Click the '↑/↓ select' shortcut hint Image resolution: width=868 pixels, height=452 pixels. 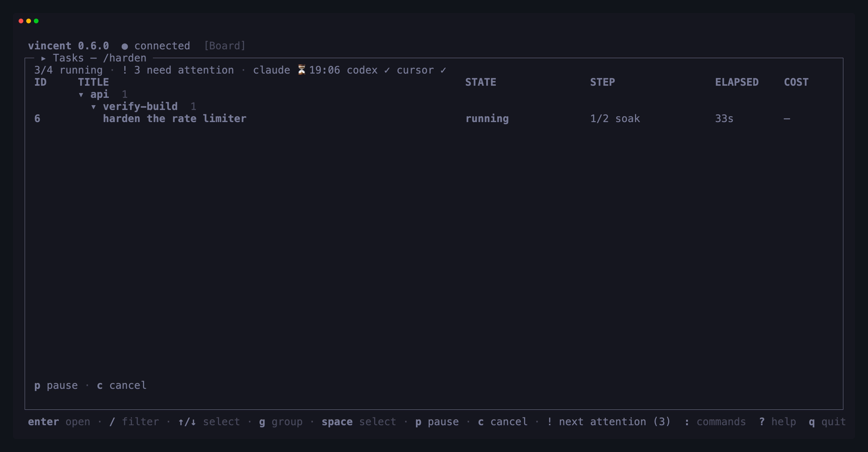(209, 422)
